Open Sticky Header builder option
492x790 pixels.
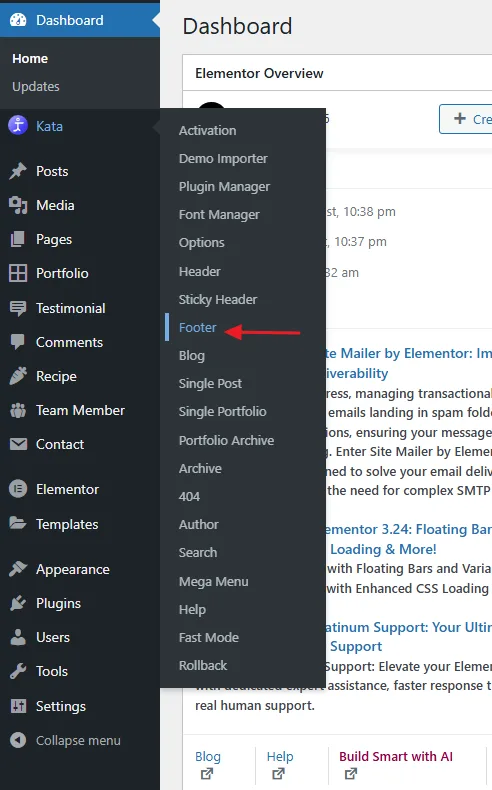pyautogui.click(x=218, y=299)
